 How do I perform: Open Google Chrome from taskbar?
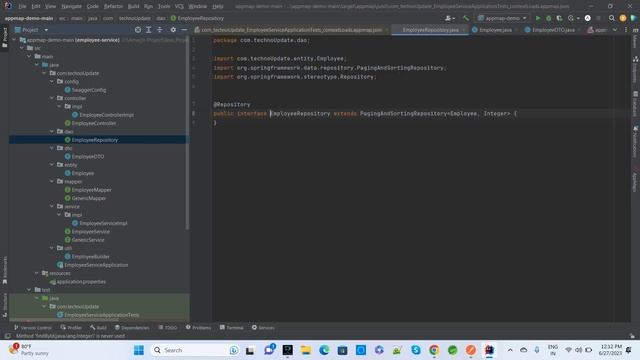click(x=434, y=350)
